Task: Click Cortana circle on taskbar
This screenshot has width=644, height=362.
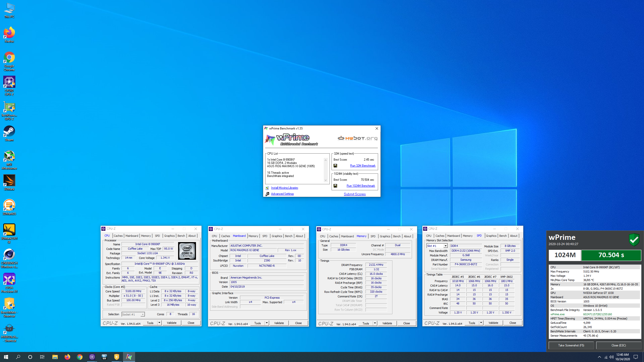Action: [x=30, y=357]
